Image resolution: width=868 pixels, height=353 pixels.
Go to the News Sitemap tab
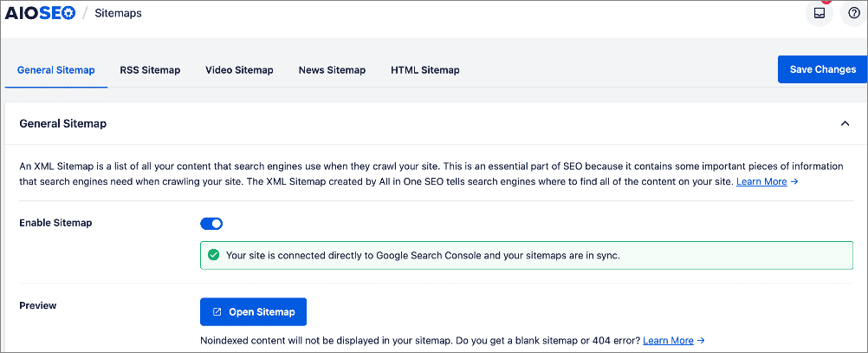pyautogui.click(x=332, y=70)
